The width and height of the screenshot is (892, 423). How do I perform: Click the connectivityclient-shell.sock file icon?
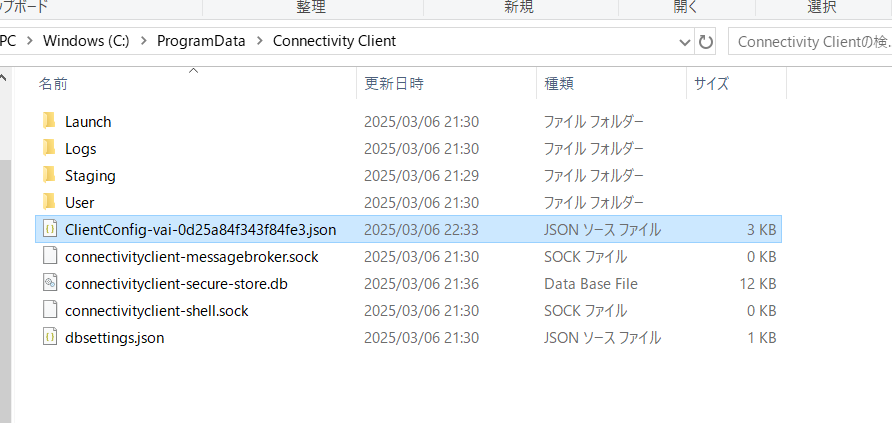[x=50, y=310]
